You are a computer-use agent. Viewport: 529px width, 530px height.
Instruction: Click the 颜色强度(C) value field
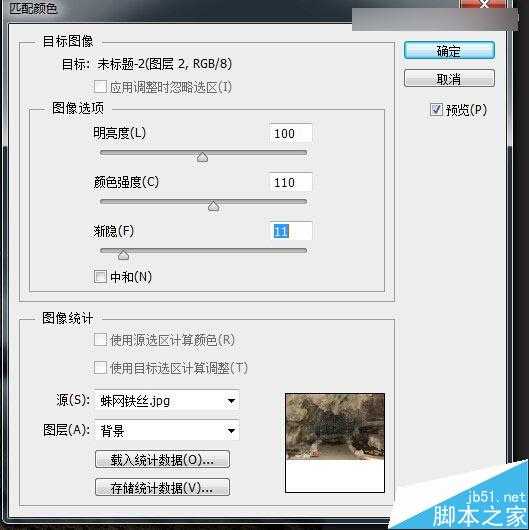click(291, 182)
